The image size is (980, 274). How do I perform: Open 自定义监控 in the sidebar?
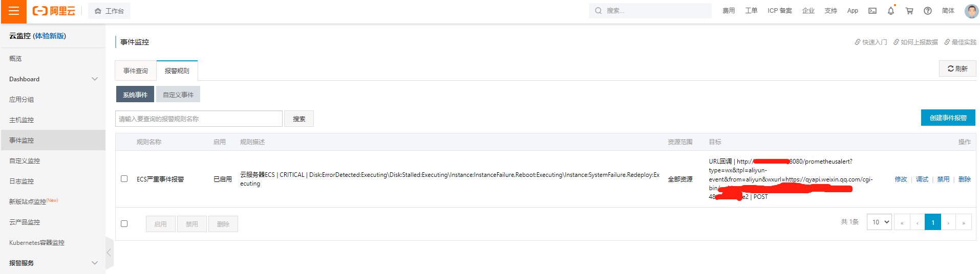click(x=53, y=161)
